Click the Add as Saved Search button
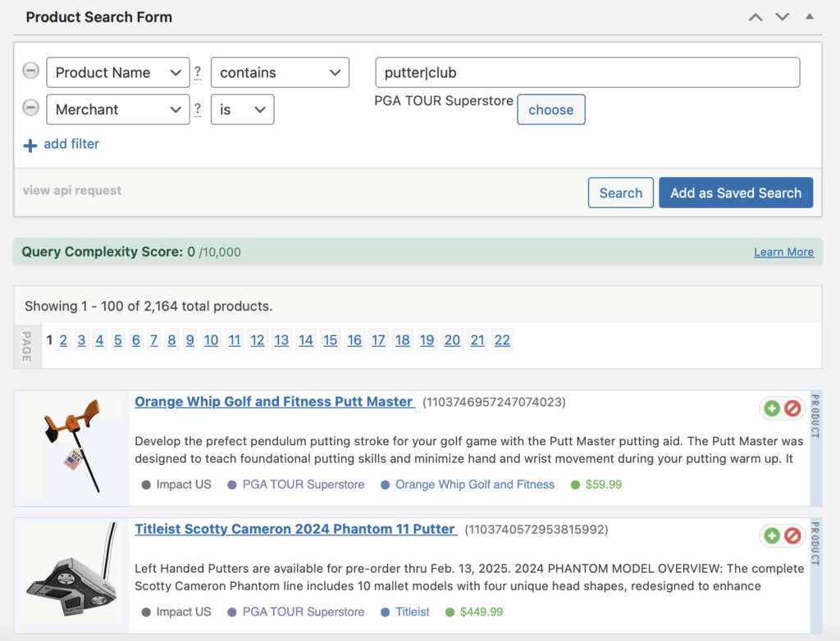Viewport: 840px width, 641px height. [735, 193]
